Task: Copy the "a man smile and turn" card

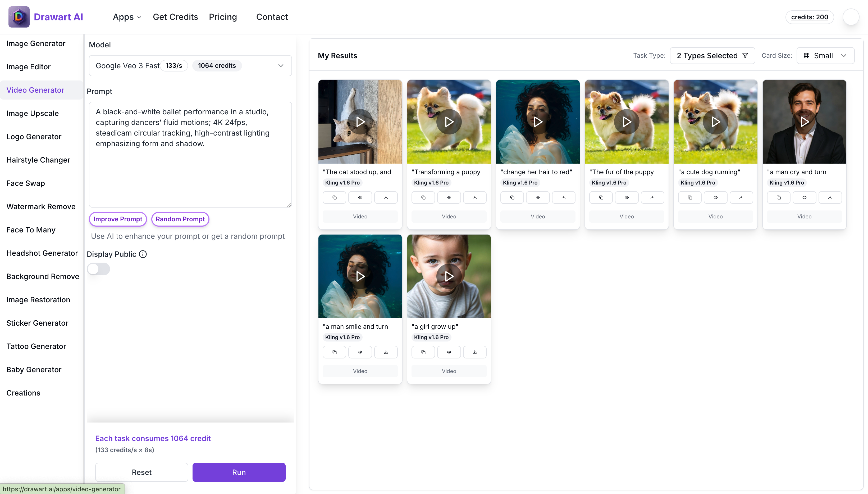Action: pyautogui.click(x=334, y=352)
